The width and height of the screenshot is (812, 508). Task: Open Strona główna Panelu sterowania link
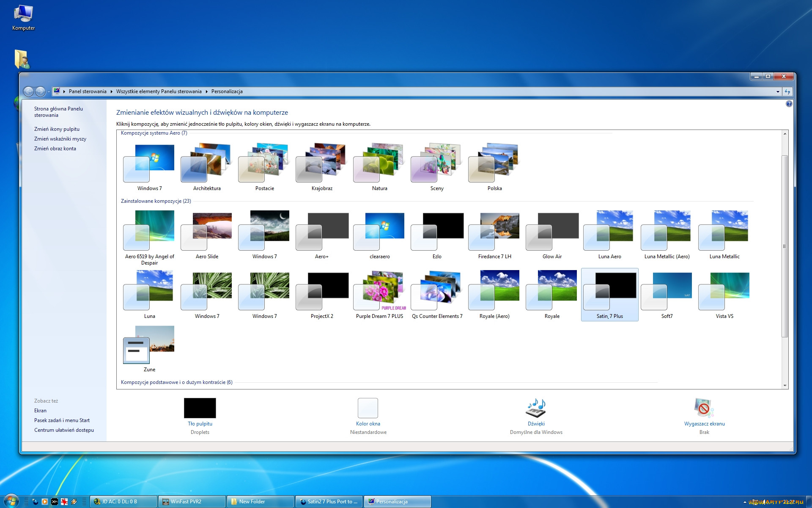pyautogui.click(x=58, y=112)
